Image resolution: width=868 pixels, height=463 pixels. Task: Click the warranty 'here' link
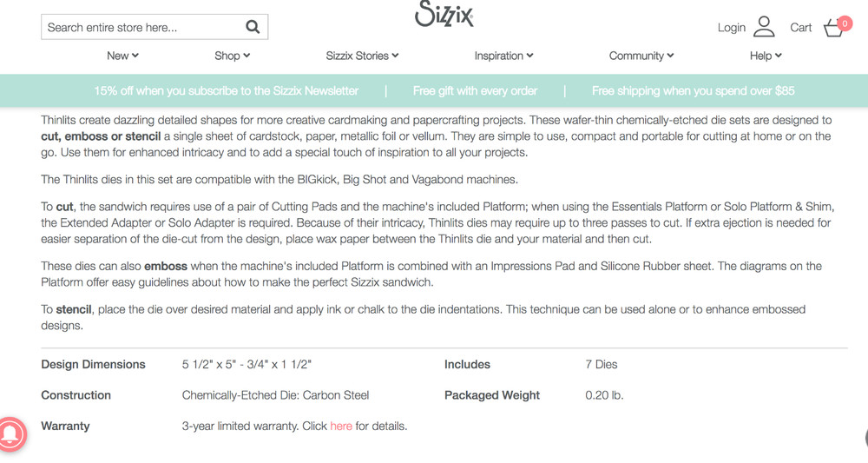[341, 426]
